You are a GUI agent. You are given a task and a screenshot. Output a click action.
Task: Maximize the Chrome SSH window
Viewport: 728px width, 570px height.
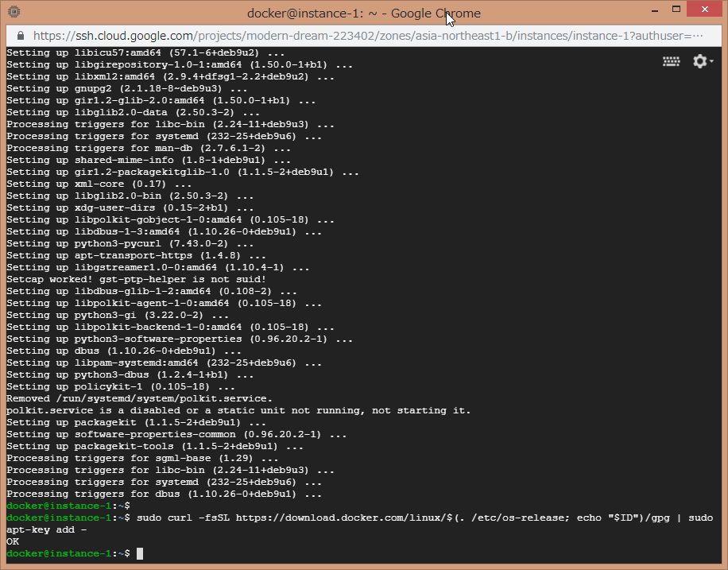[676, 10]
